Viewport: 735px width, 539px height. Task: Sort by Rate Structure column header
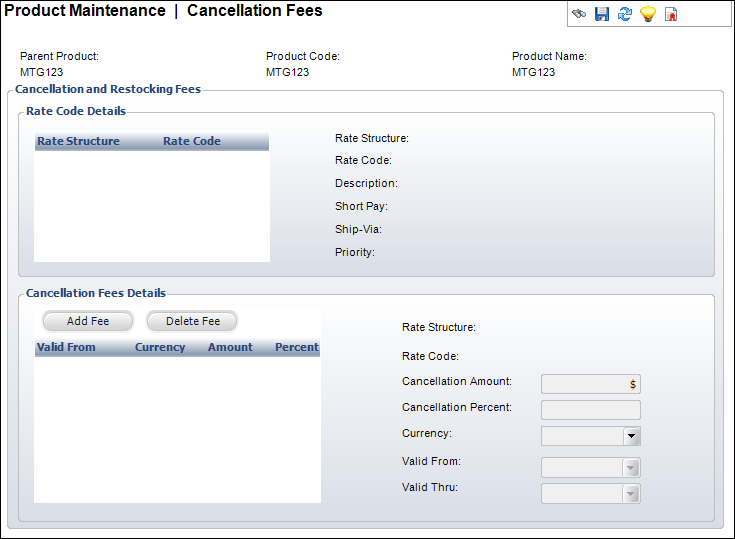(x=78, y=141)
